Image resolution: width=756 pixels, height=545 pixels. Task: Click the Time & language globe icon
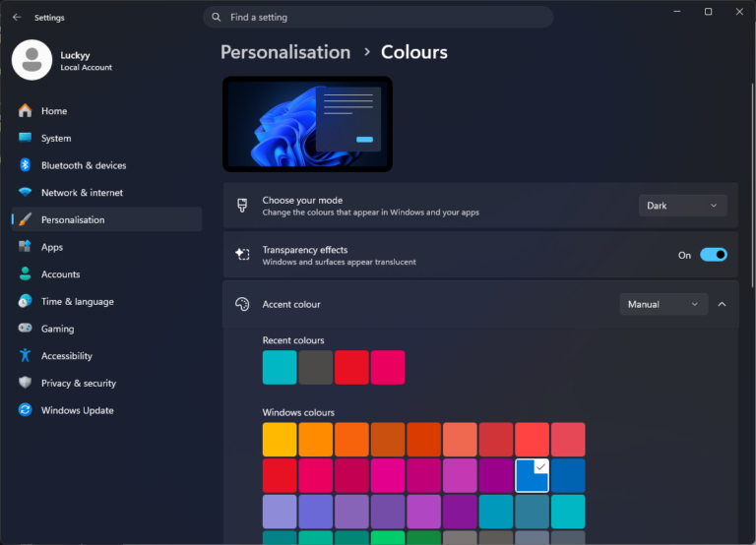click(x=25, y=301)
